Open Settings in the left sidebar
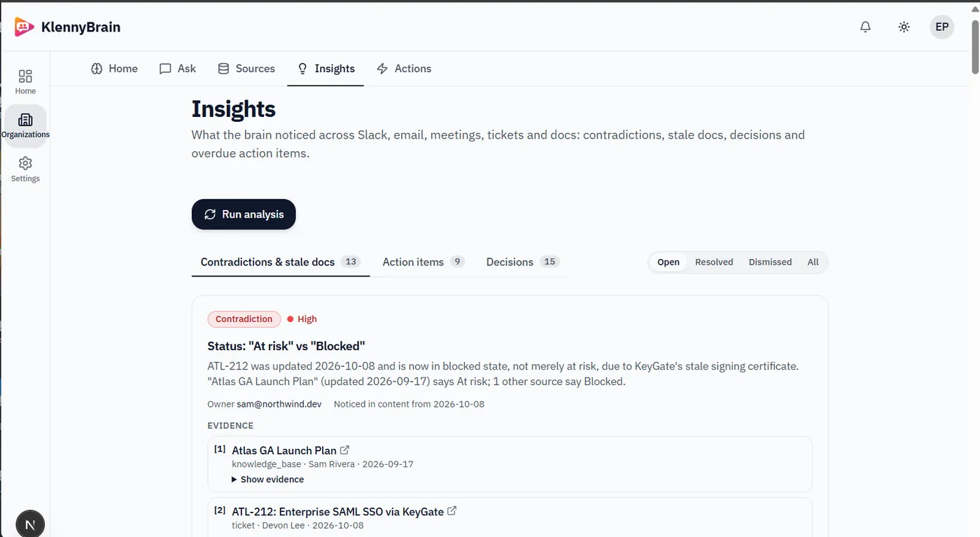Screen dimensions: 980x537 coord(25,169)
